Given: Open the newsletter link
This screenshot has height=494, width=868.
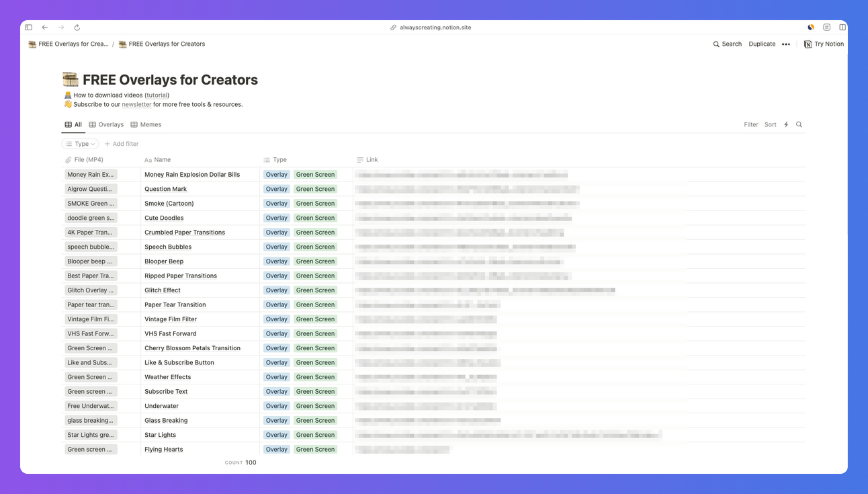Looking at the screenshot, I should (136, 105).
